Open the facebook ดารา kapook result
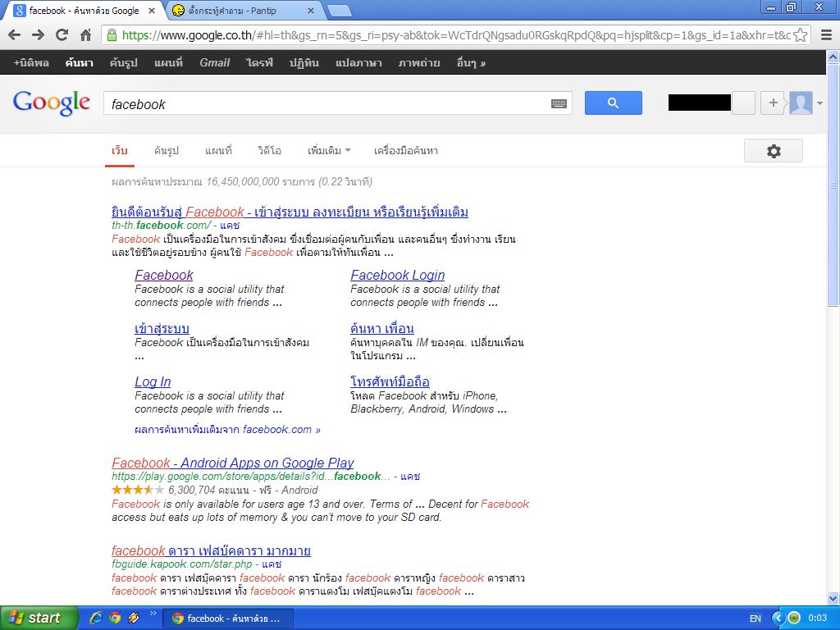 tap(211, 550)
